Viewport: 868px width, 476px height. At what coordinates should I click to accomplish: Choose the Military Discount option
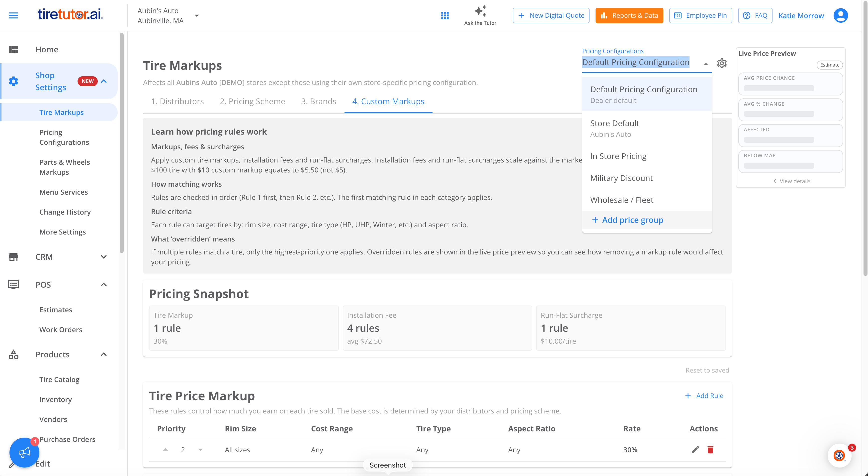pos(647,178)
